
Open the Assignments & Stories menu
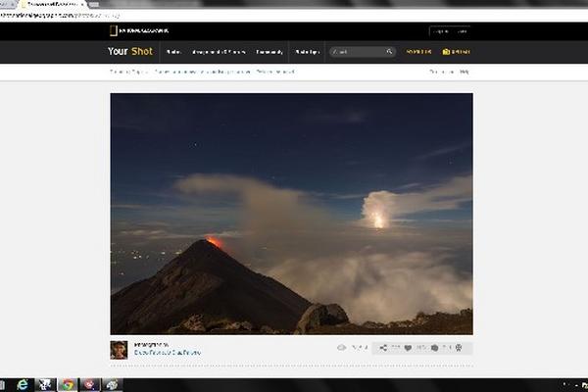(x=220, y=52)
